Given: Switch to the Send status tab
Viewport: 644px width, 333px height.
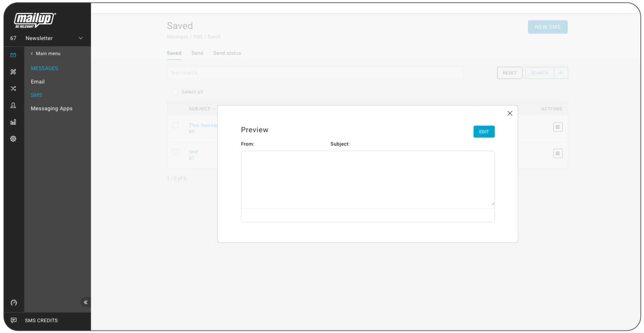Looking at the screenshot, I should [227, 53].
